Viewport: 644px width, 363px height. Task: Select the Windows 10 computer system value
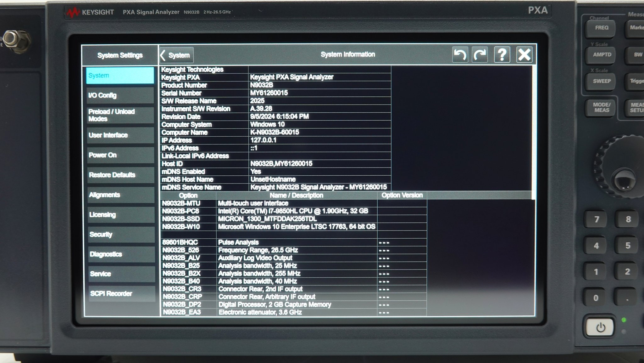coord(267,124)
